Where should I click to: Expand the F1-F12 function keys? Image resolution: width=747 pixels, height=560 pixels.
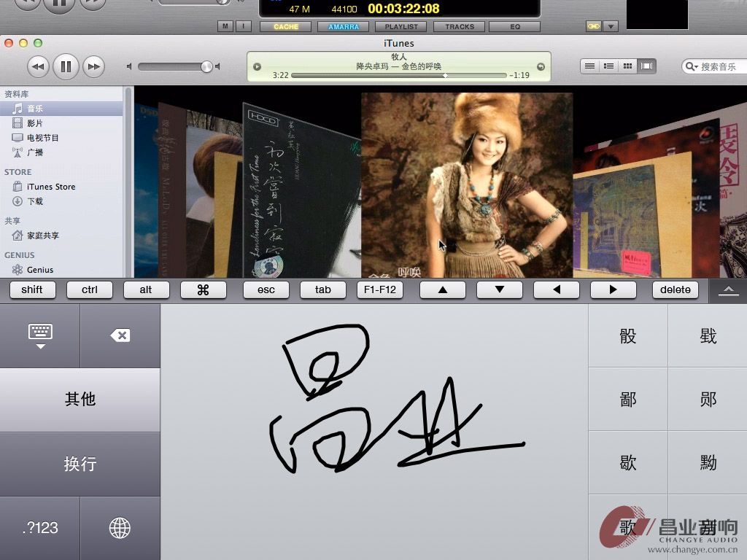pos(379,289)
